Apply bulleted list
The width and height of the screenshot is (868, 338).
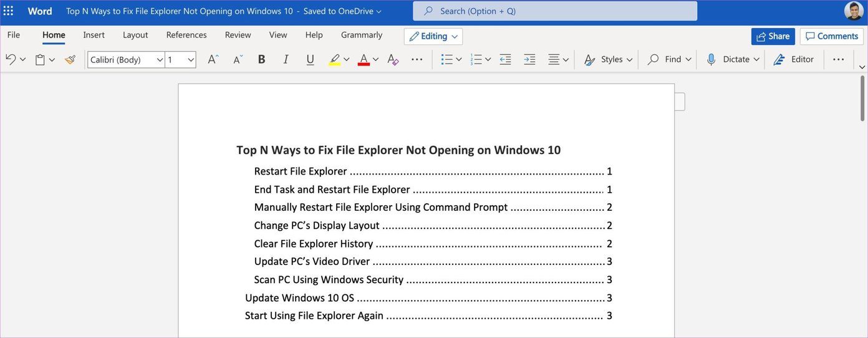tap(446, 59)
